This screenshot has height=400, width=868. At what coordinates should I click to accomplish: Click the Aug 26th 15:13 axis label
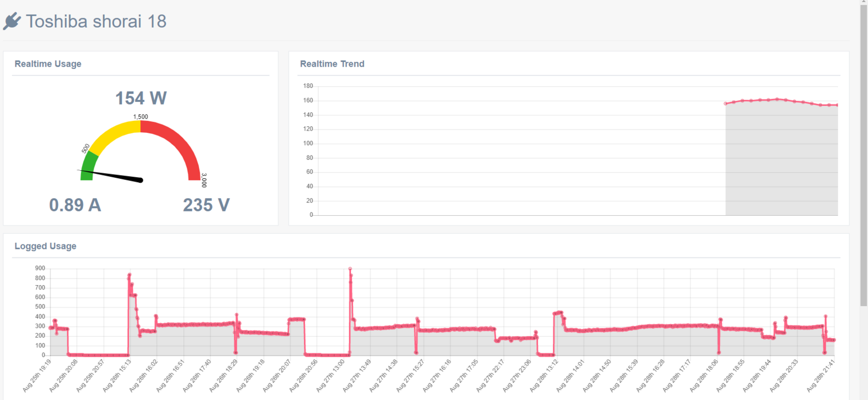(x=117, y=375)
